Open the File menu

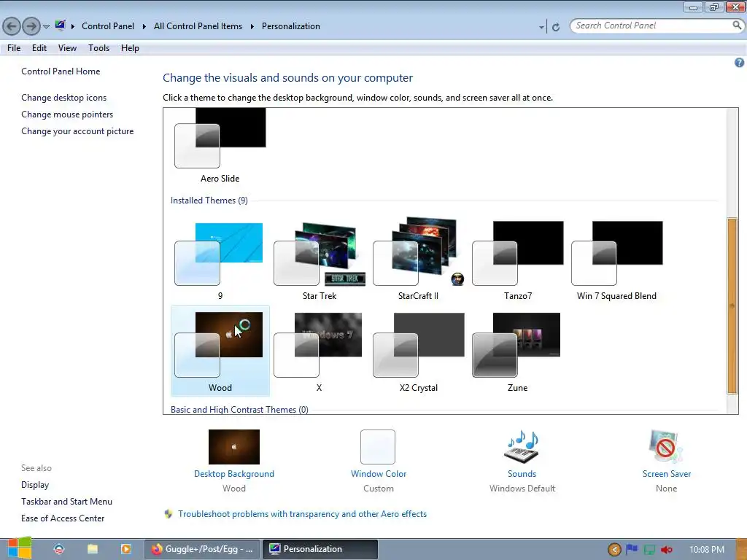coord(14,48)
